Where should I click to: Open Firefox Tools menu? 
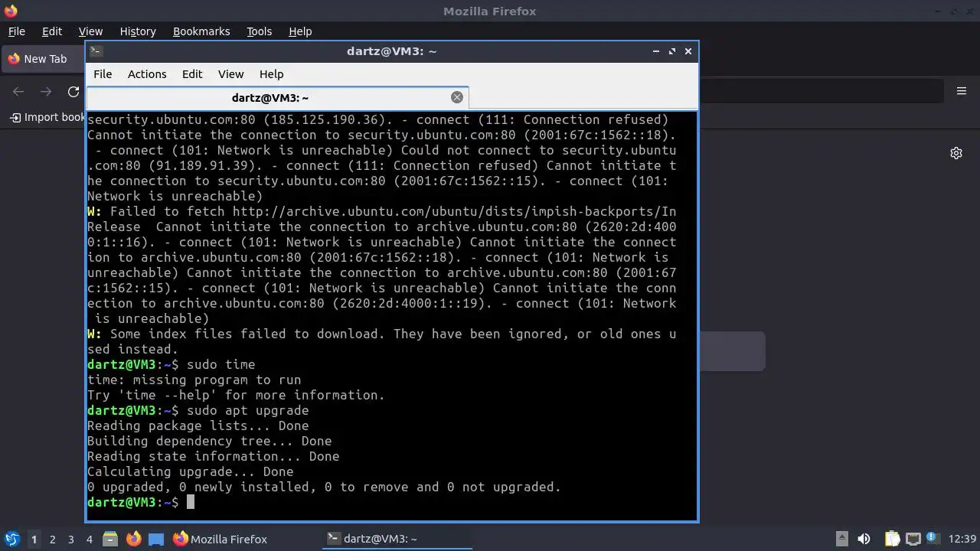tap(259, 31)
